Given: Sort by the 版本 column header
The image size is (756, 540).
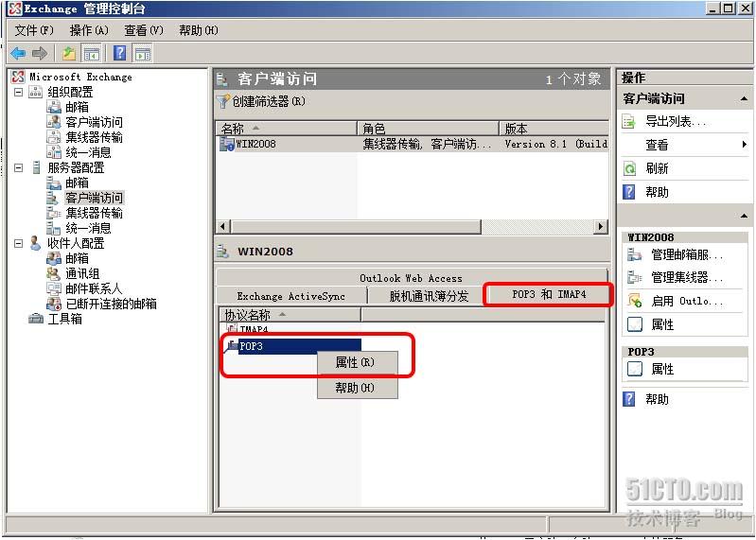Looking at the screenshot, I should [554, 129].
